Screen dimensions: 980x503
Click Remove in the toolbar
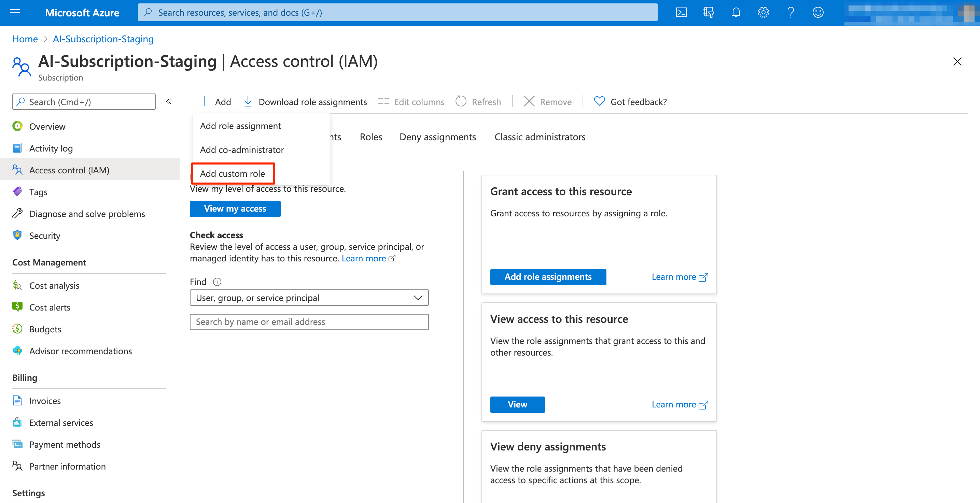(547, 101)
